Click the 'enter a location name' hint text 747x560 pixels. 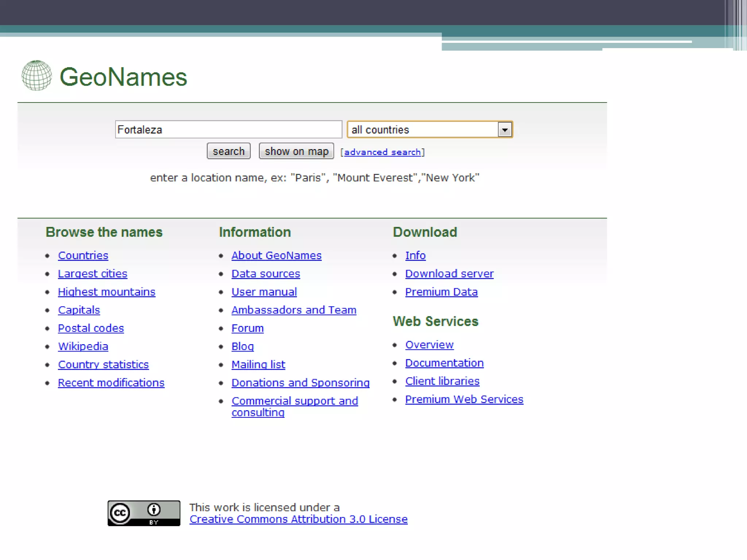pos(314,178)
